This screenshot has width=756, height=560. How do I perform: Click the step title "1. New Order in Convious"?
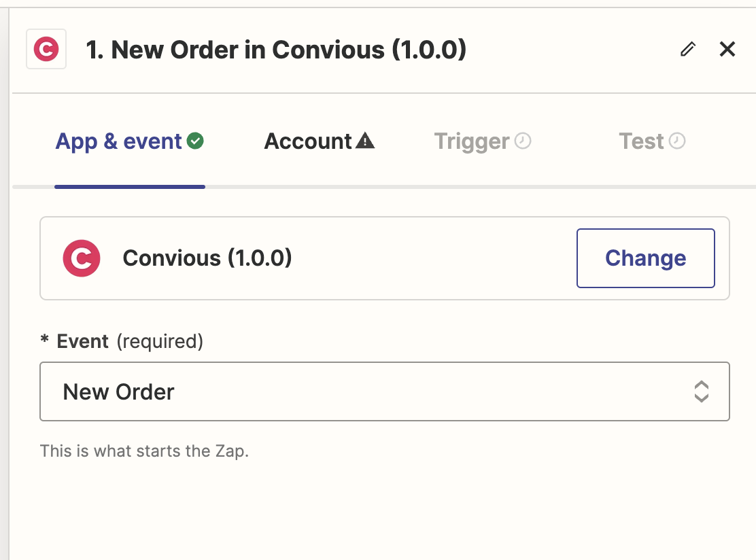276,50
